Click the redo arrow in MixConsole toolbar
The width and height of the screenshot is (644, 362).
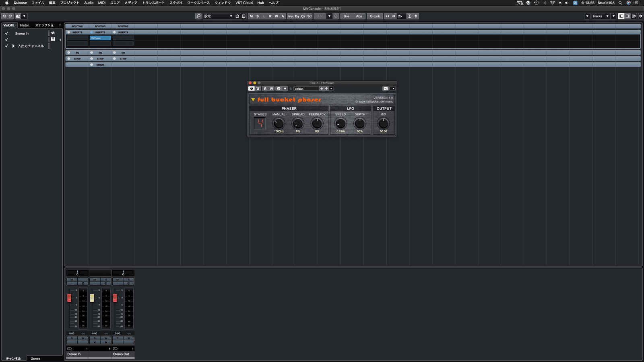(x=10, y=16)
